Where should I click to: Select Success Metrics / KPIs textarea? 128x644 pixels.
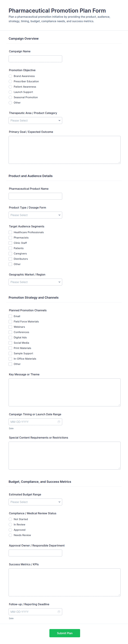[65, 582]
